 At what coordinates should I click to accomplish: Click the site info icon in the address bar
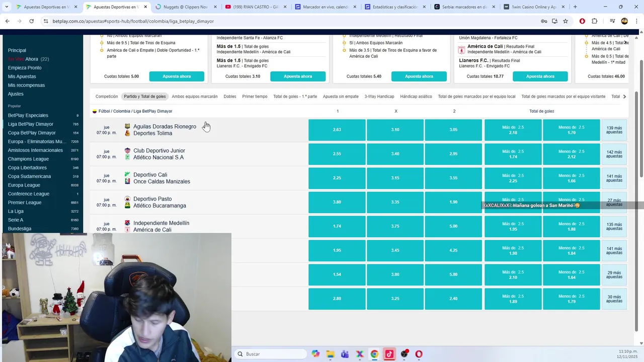[45, 21]
